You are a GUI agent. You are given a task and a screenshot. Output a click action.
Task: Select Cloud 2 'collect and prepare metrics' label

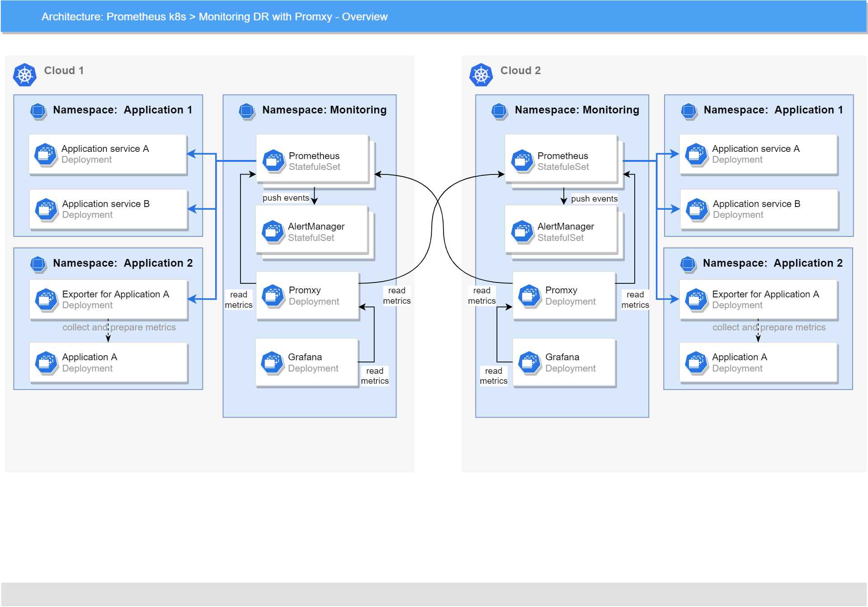pos(769,327)
